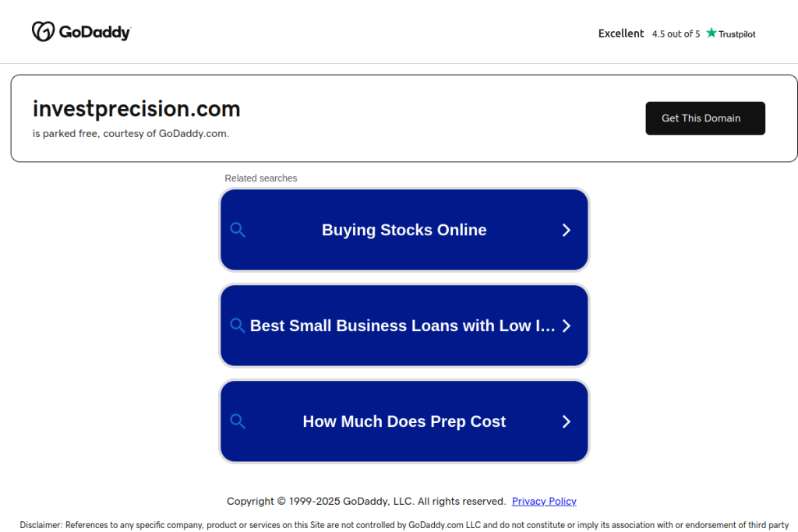This screenshot has width=798, height=532.
Task: Click magnifier icon beside Best Small Business Loans
Action: coord(238,326)
